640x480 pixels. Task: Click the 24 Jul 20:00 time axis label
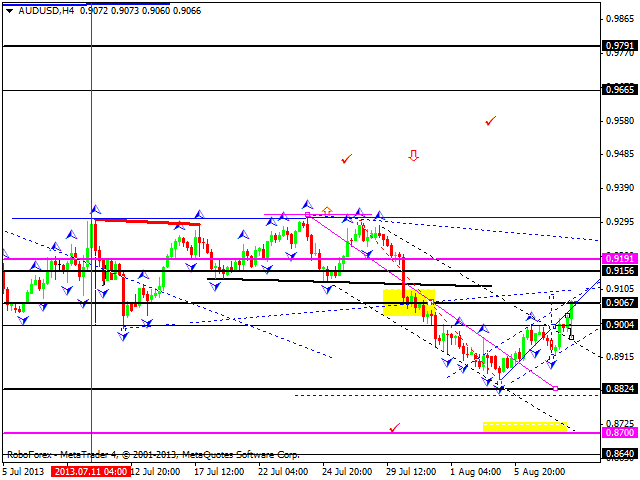tap(347, 472)
